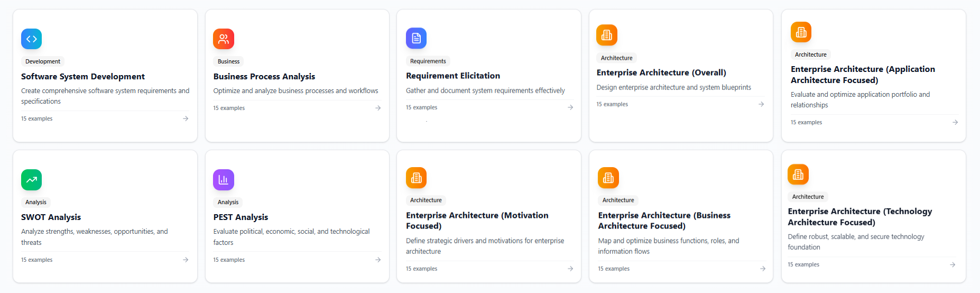This screenshot has width=980, height=293.
Task: Click the Business category tag
Action: tap(228, 61)
